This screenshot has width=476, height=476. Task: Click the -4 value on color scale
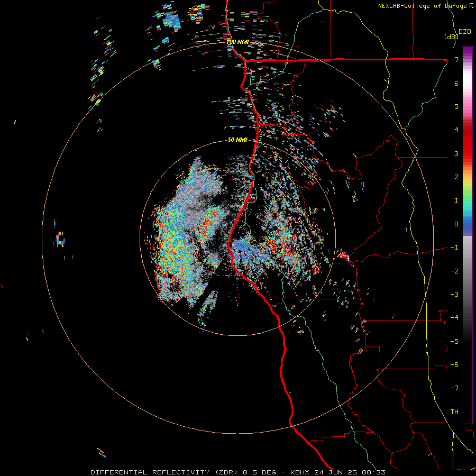coord(454,318)
